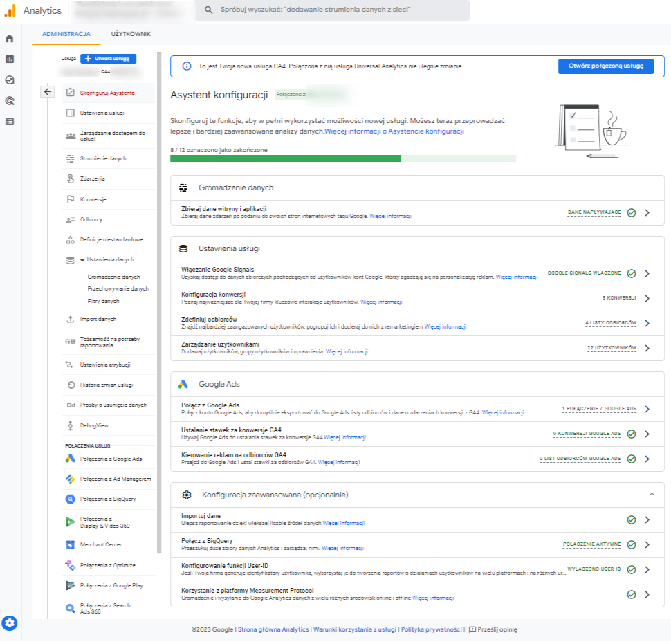Click checkmark on Ustalanie stawek row
This screenshot has width=671, height=644.
631,434
